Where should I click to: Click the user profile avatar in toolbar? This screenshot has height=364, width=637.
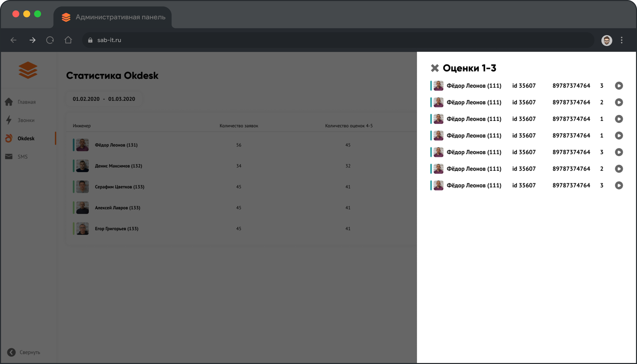coord(606,40)
